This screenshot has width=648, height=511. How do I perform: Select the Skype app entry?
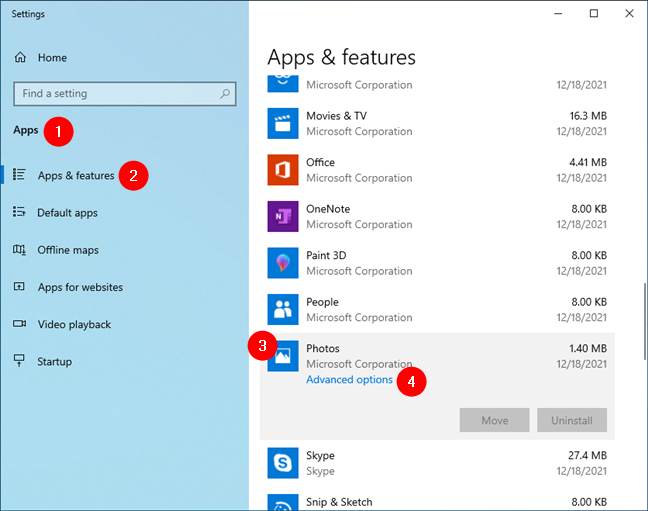[x=437, y=463]
